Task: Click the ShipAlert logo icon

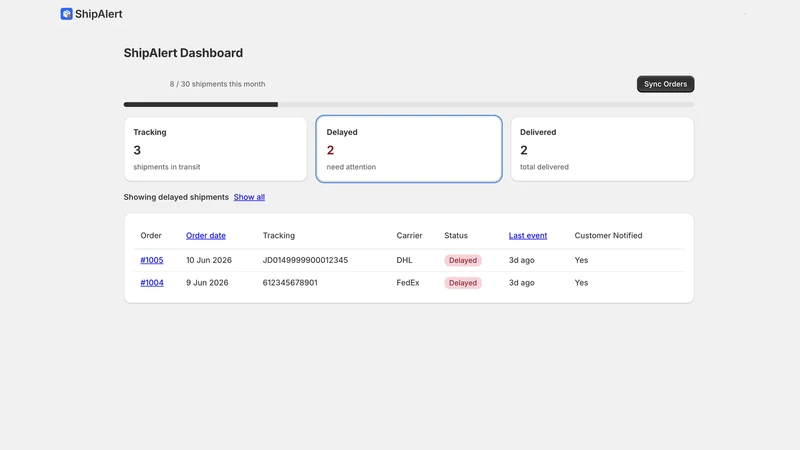Action: [x=66, y=14]
